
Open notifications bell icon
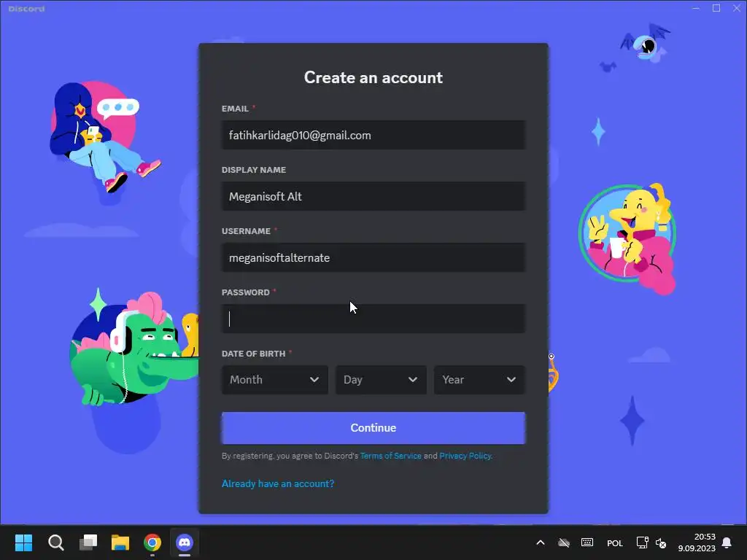click(727, 542)
